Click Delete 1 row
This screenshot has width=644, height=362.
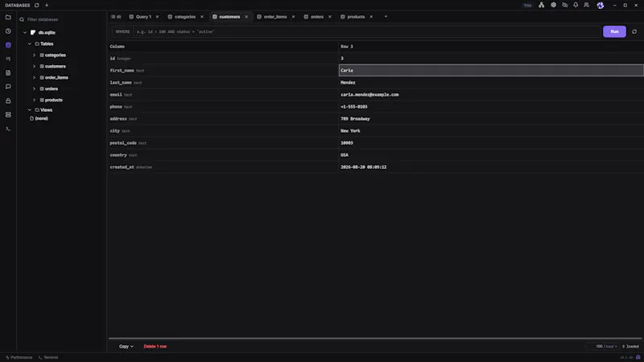[155, 347]
